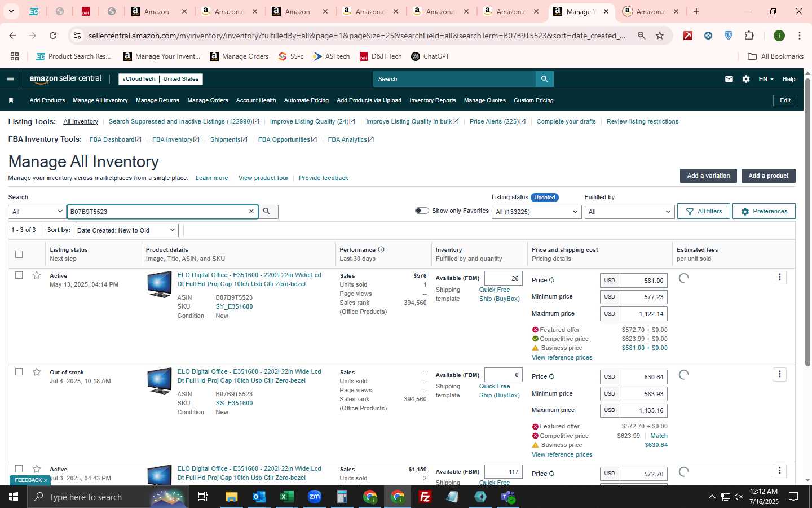Click price refresh icon in SS_E351600 row

pyautogui.click(x=551, y=376)
